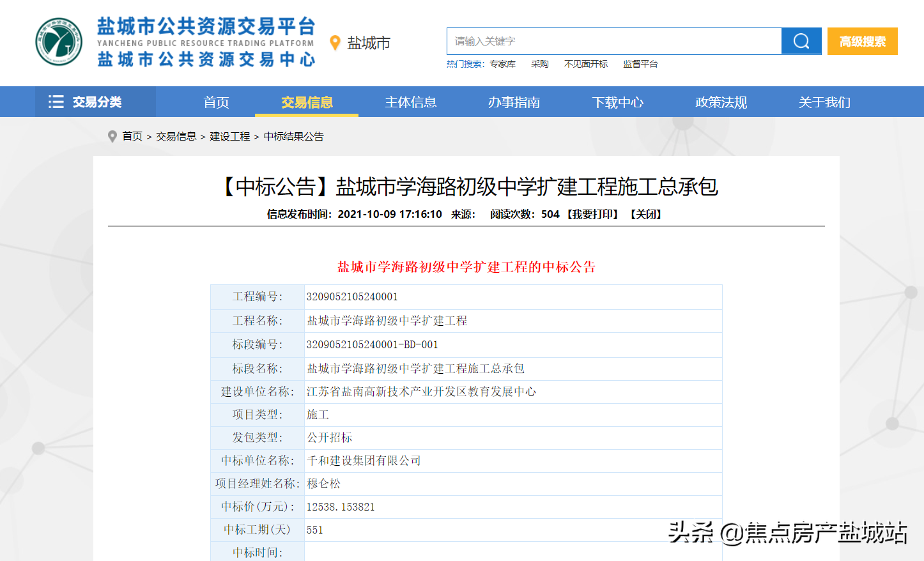
Task: Open the 办事指南 navigation tab
Action: [x=514, y=102]
